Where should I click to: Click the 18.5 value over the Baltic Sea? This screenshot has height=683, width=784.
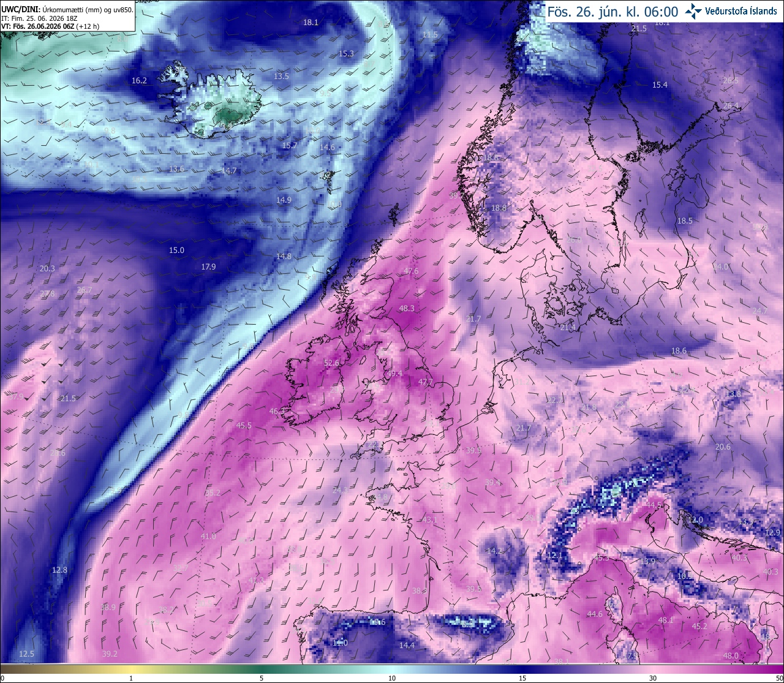coord(685,221)
